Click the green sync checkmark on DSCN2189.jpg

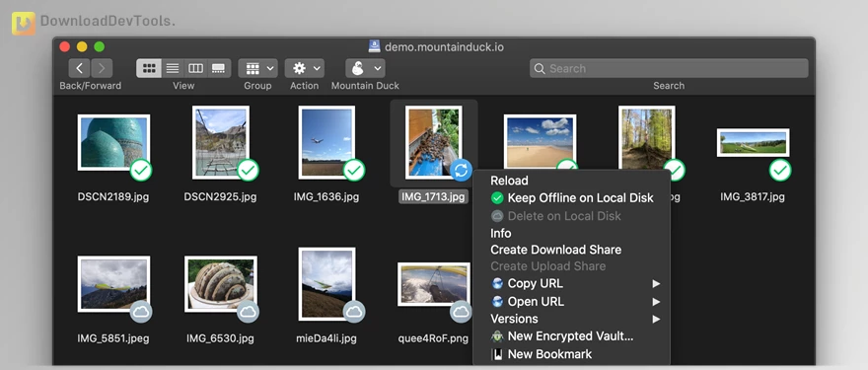tap(141, 170)
